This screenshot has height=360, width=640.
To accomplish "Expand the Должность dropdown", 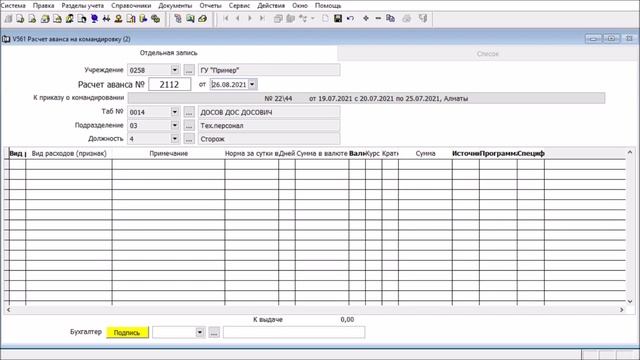I will 175,139.
